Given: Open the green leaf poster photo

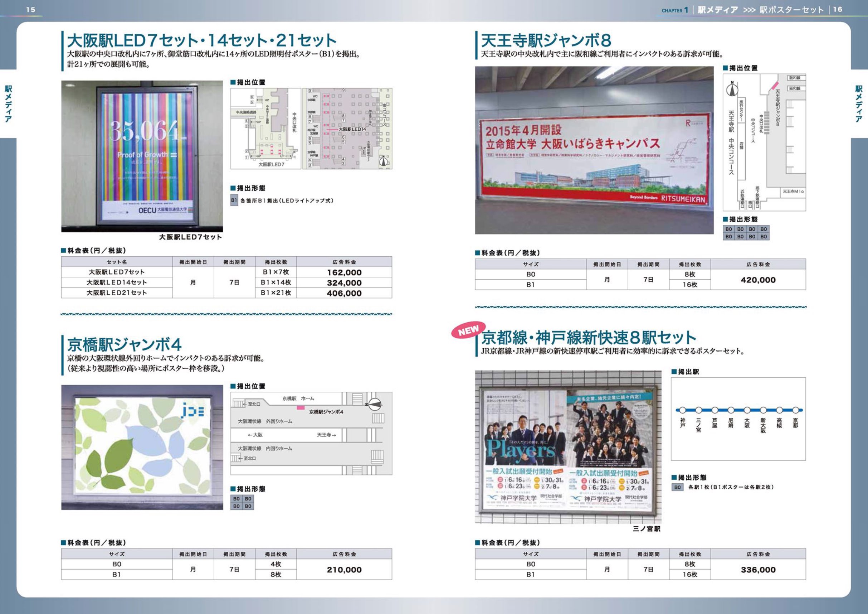Looking at the screenshot, I should coord(142,447).
